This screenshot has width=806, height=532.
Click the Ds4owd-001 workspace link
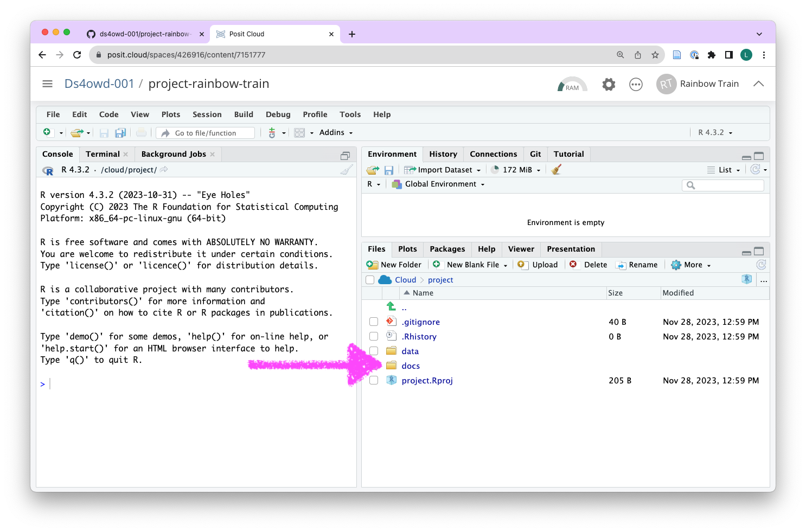99,84
